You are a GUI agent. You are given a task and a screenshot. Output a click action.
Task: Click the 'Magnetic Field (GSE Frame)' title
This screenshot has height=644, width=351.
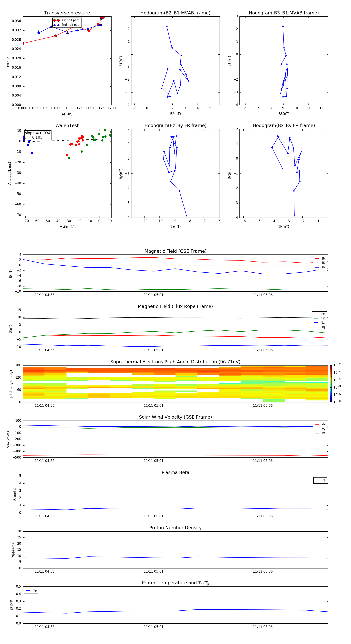click(x=175, y=251)
